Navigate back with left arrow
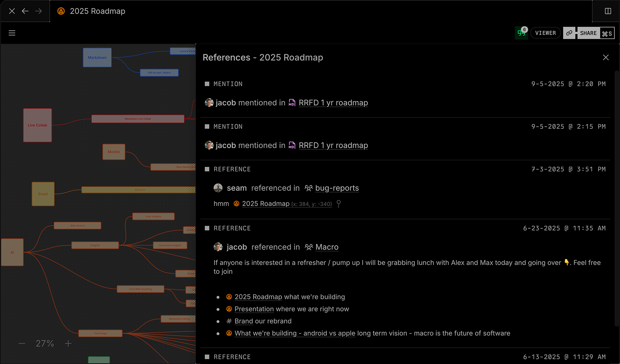Image resolution: width=620 pixels, height=364 pixels. tap(25, 11)
